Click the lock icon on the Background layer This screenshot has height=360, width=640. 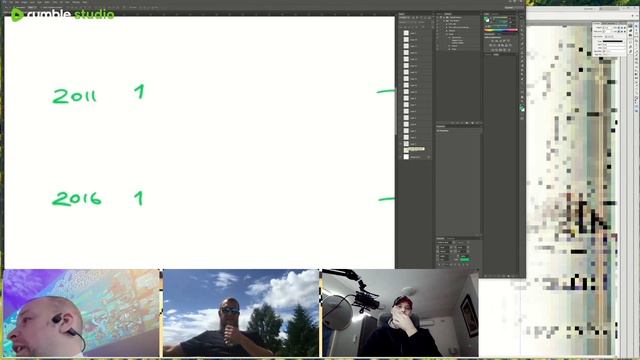[429, 157]
